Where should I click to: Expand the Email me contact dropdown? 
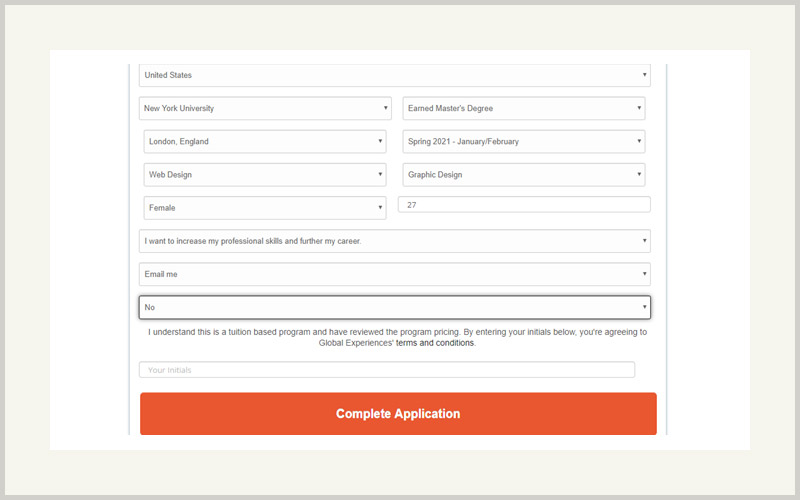tap(394, 274)
